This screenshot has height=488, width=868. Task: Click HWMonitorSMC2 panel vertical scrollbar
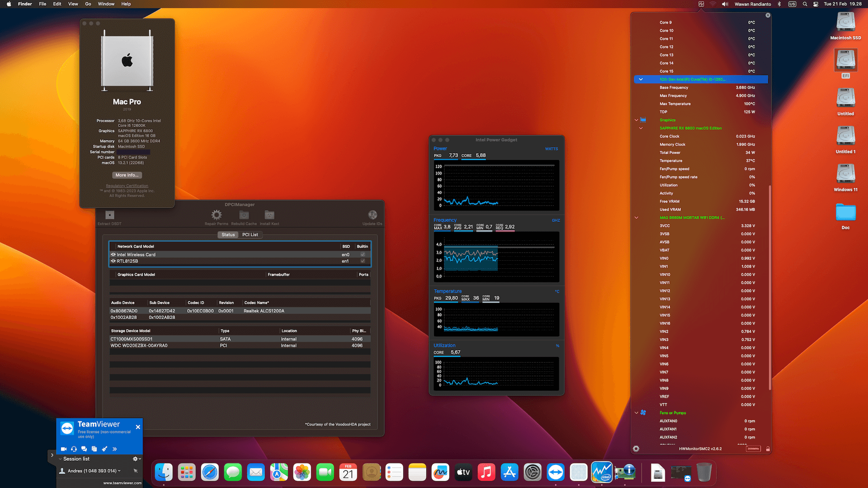769,287
